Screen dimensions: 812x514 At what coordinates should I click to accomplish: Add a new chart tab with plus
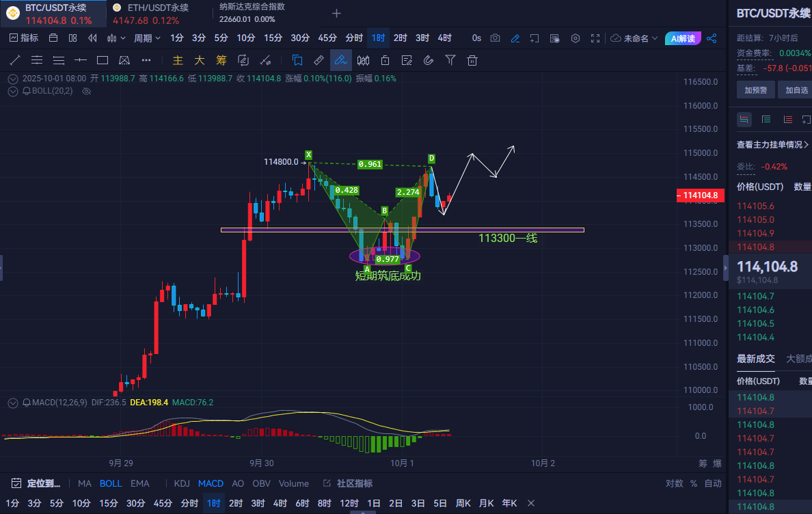click(336, 14)
